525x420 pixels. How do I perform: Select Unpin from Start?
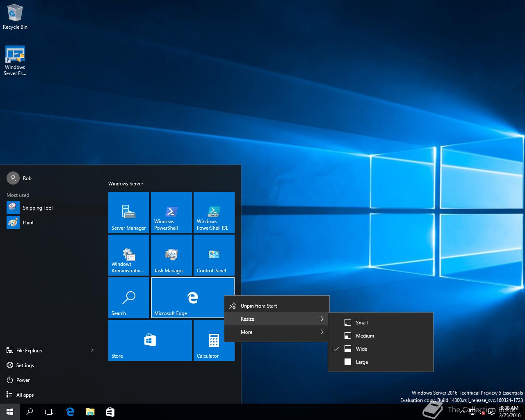[277, 306]
